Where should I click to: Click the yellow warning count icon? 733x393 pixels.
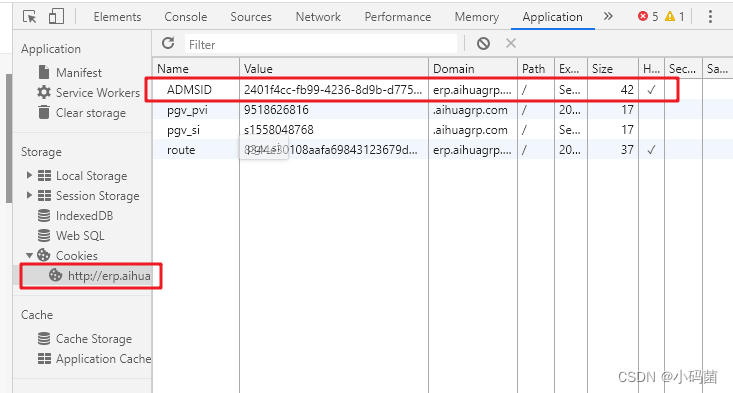click(x=670, y=16)
